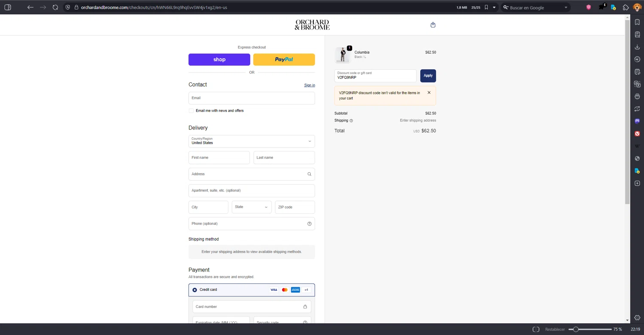Open the Notes side panel
Screen dimensions: 644x335
point(637,72)
